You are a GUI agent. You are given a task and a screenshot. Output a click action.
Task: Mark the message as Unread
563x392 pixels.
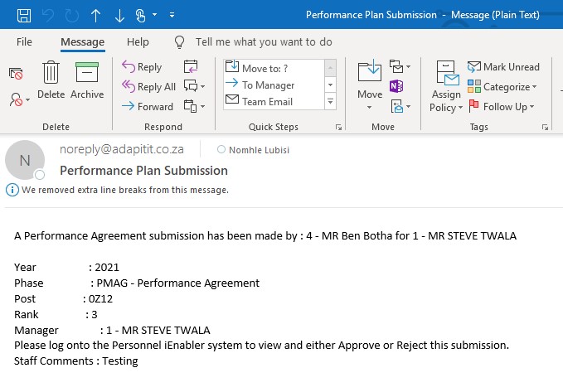point(503,67)
